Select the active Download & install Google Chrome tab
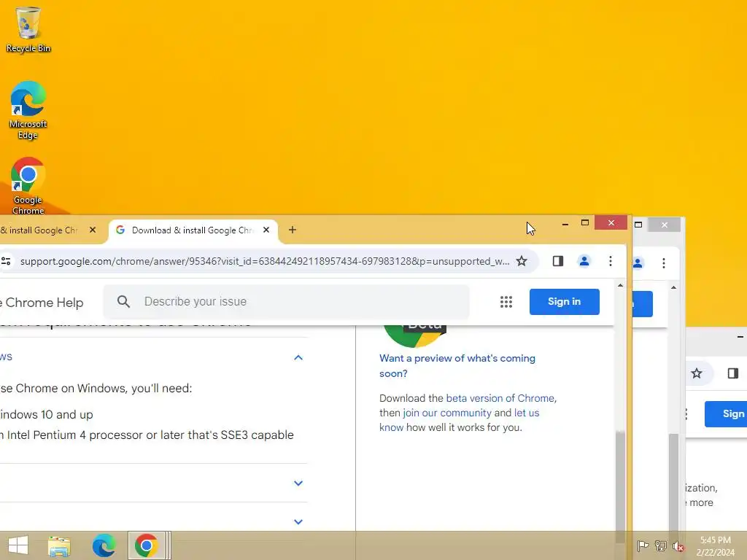The height and width of the screenshot is (560, 747). (x=193, y=230)
